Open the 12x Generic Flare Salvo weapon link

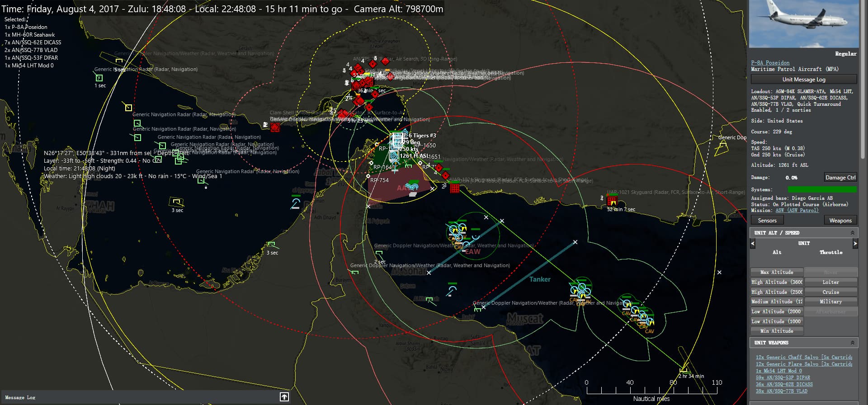804,364
